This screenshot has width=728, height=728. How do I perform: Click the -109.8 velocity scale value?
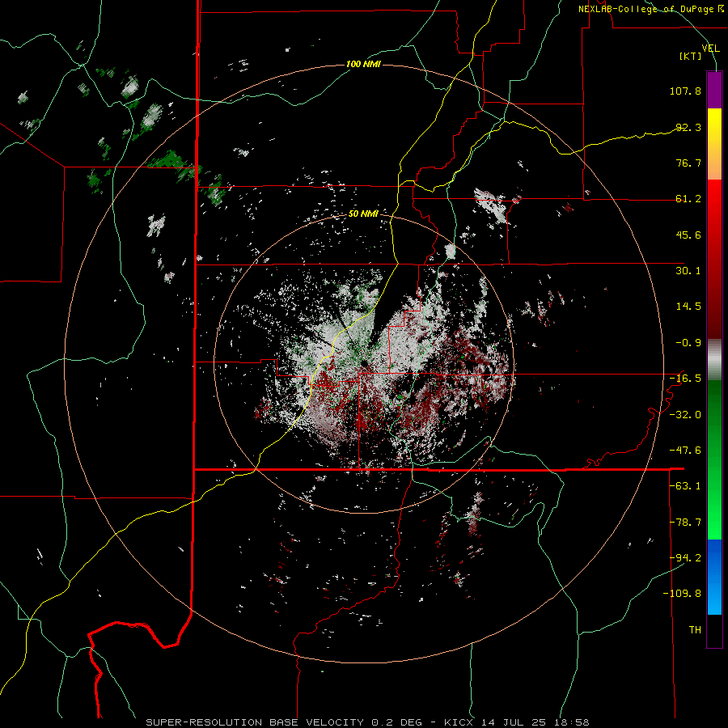pyautogui.click(x=682, y=594)
